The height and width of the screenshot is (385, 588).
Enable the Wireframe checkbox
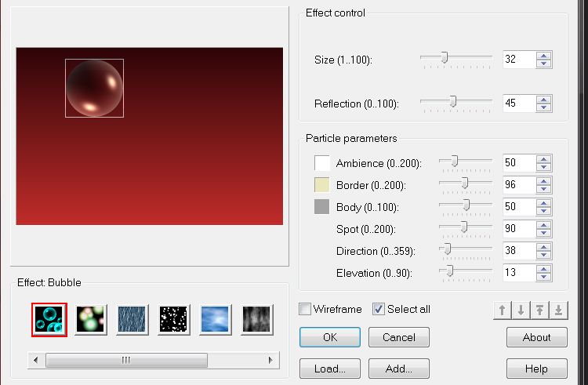(x=305, y=309)
